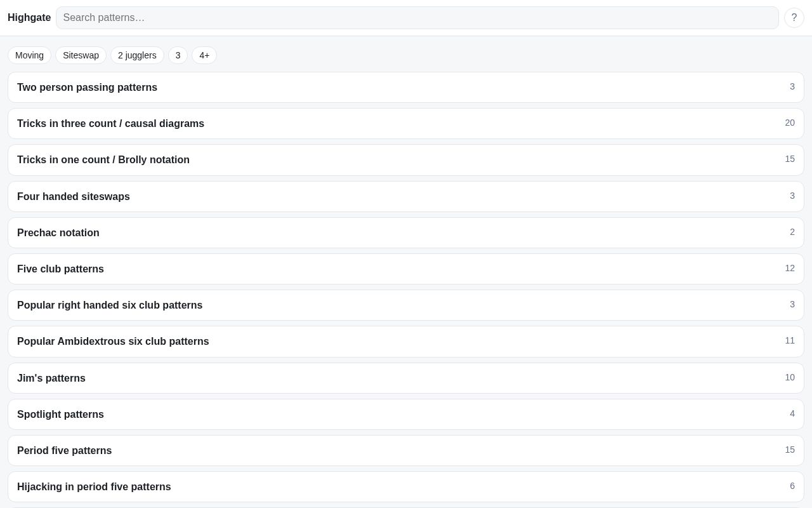This screenshot has width=812, height=508.
Task: Click count 2 on Prechac notation row
Action: 792,232
